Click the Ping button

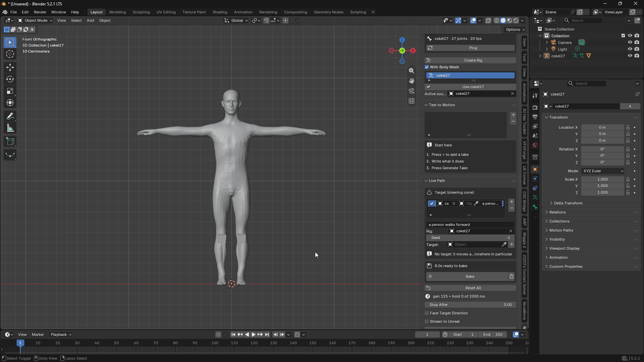coord(470,48)
